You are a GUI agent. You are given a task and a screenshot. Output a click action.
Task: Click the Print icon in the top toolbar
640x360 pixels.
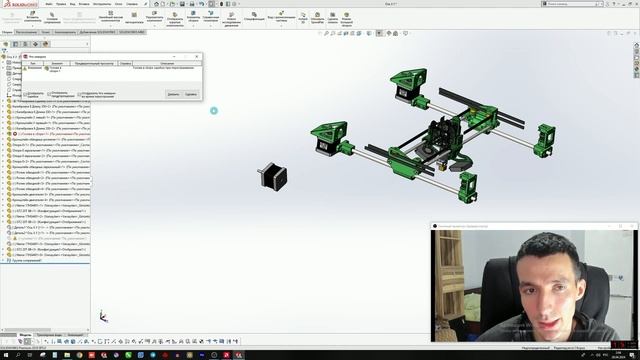click(x=192, y=4)
